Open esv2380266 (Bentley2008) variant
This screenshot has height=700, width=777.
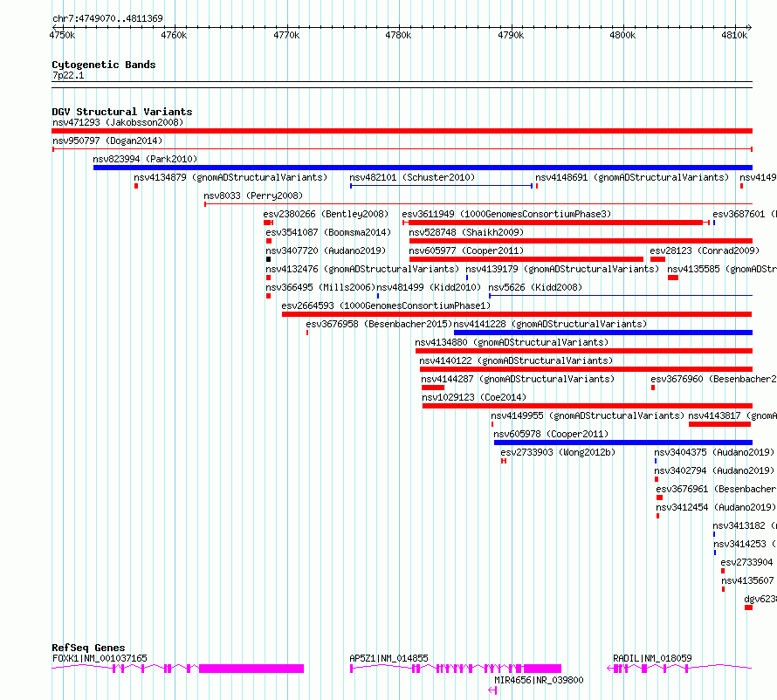pyautogui.click(x=326, y=214)
